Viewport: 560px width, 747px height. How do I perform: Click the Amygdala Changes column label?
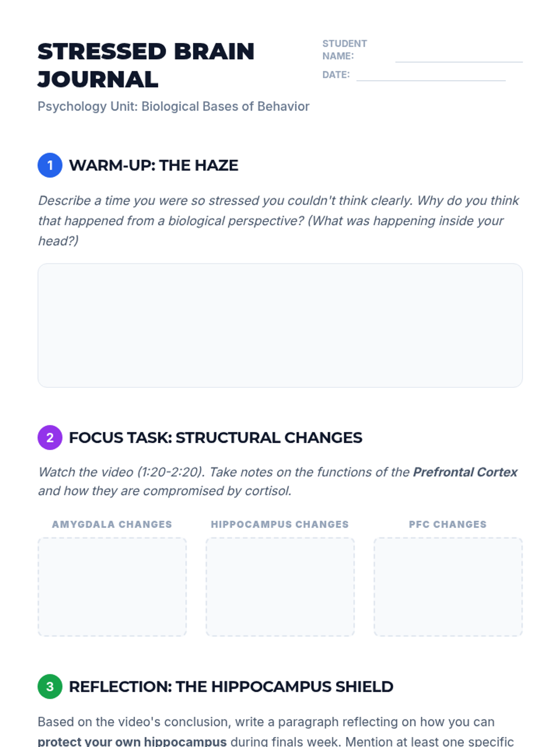(112, 524)
